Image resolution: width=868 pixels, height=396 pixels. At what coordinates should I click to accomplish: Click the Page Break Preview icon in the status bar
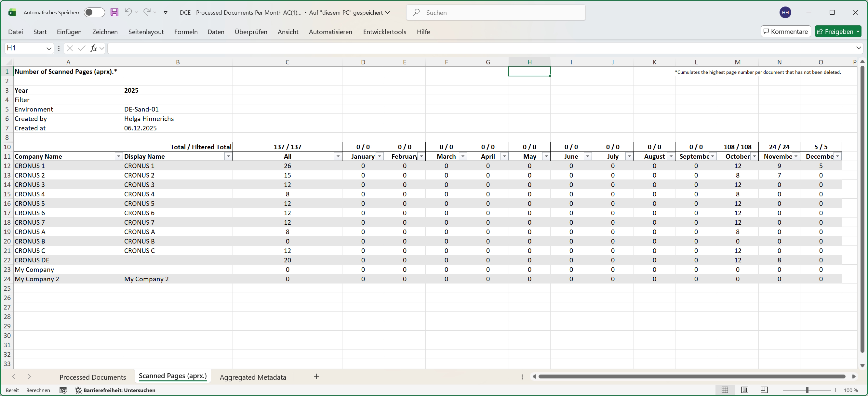coord(764,390)
